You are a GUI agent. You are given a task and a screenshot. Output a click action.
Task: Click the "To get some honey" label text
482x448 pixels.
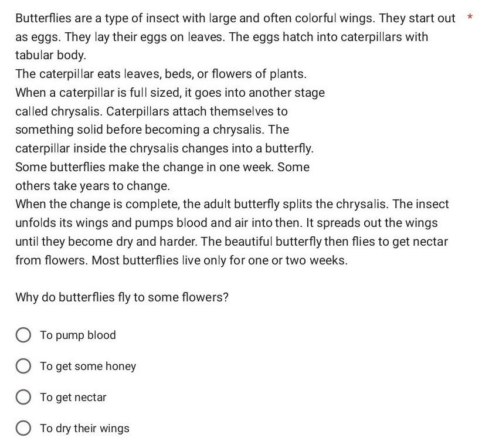point(88,366)
